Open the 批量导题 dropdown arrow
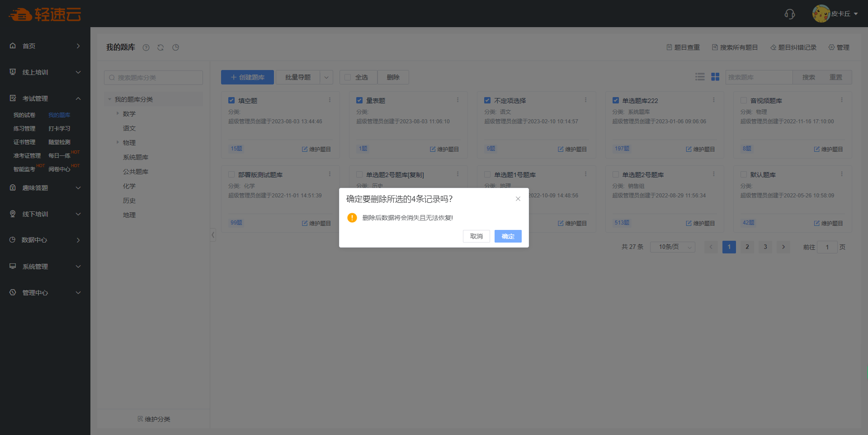868x435 pixels. click(x=326, y=77)
